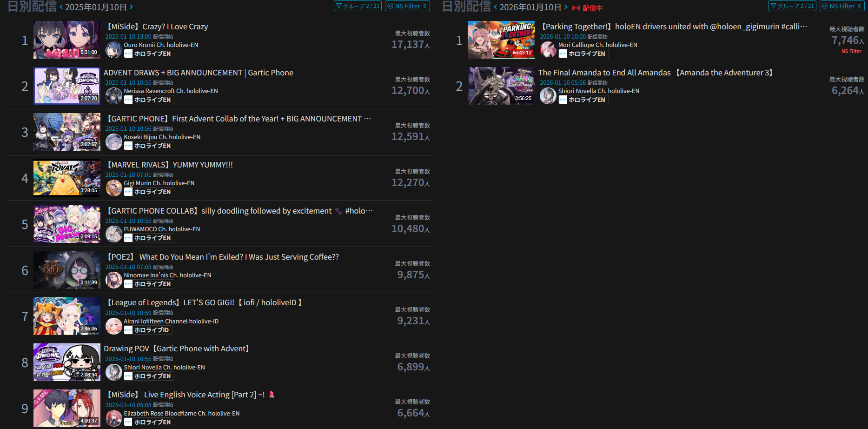The width and height of the screenshot is (868, 429).
Task: Open the Path of Exile thumbnail
Action: [67, 270]
